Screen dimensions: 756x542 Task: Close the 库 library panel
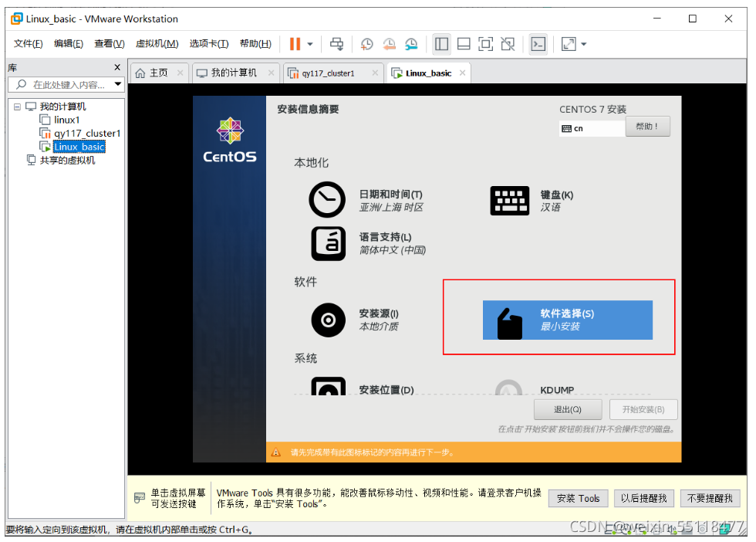point(117,67)
